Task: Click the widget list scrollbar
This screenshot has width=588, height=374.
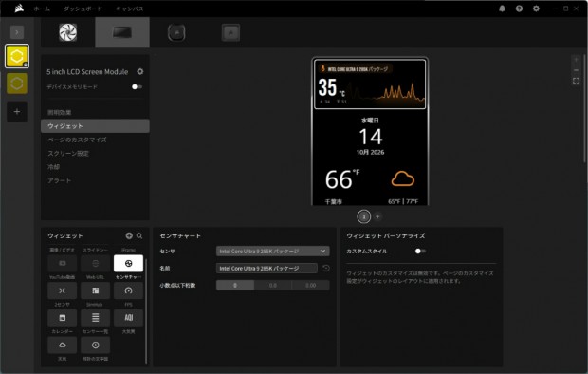Action: pos(146,310)
